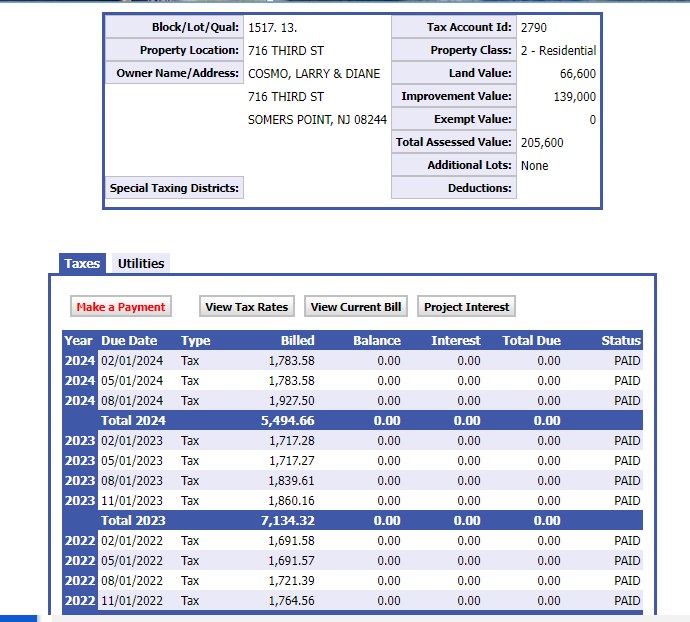The image size is (690, 622).
Task: Click the Make a Payment button
Action: pos(121,306)
